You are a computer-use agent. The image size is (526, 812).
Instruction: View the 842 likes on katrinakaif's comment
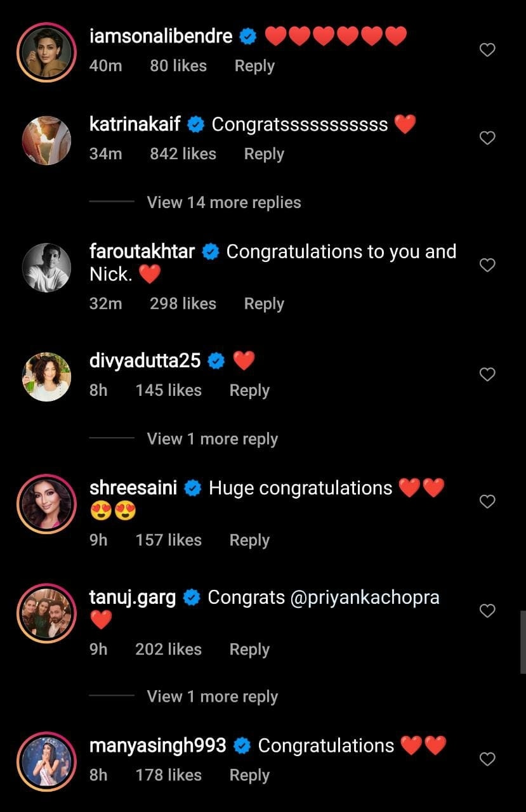pos(183,154)
